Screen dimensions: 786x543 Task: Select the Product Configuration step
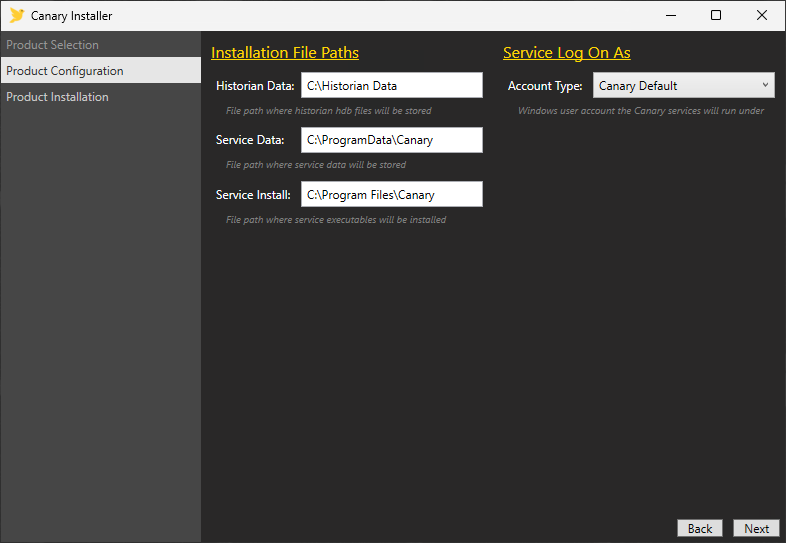[100, 71]
